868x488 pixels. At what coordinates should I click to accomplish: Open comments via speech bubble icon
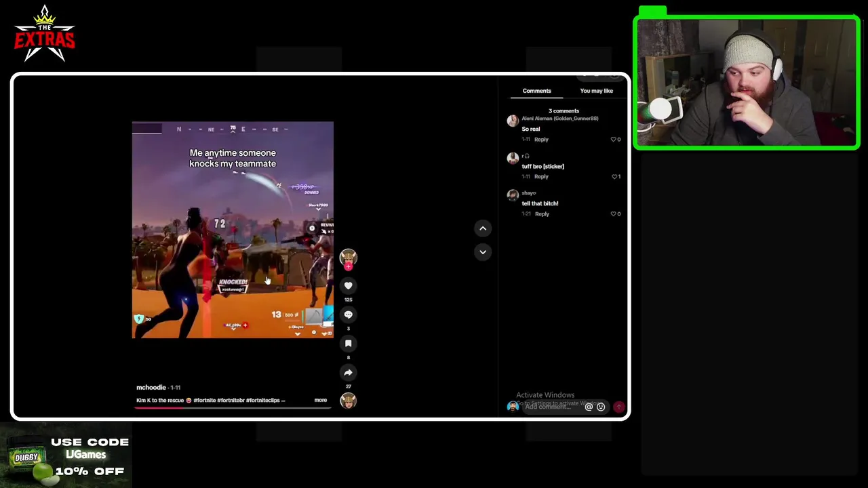(348, 314)
